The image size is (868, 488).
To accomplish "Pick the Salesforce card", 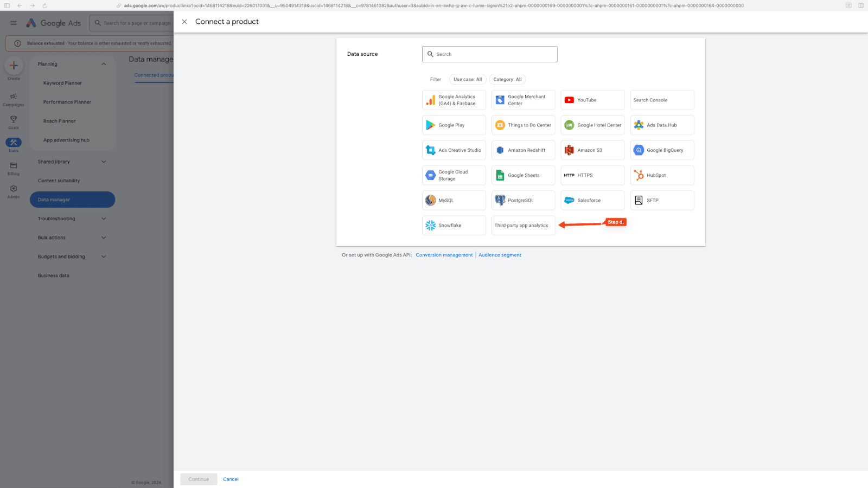I will (x=593, y=200).
